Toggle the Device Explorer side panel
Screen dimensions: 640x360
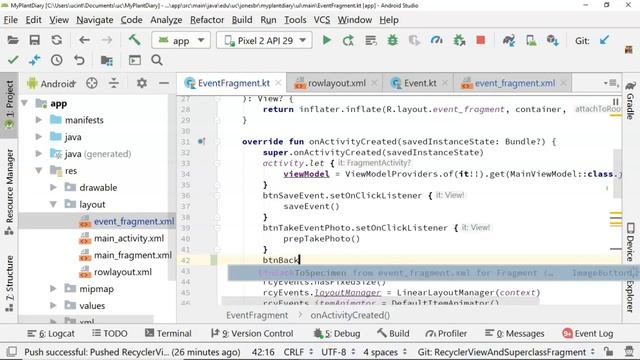[x=631, y=267]
